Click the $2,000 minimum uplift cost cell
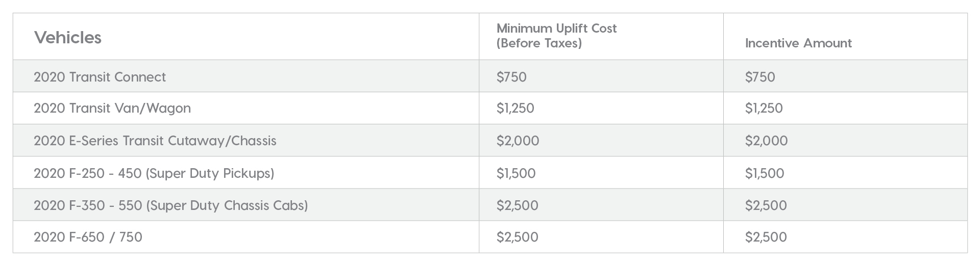 tap(518, 141)
